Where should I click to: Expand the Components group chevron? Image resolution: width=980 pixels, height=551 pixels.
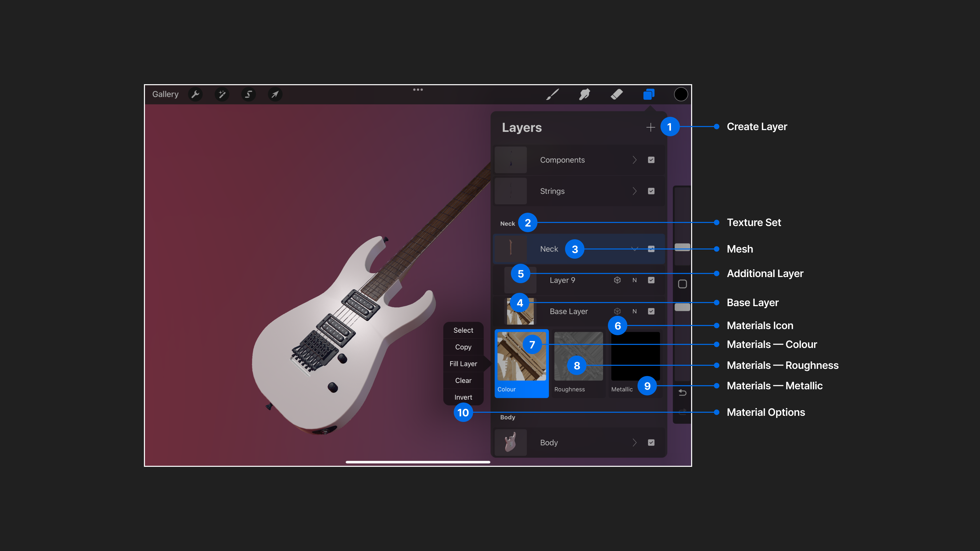coord(634,160)
